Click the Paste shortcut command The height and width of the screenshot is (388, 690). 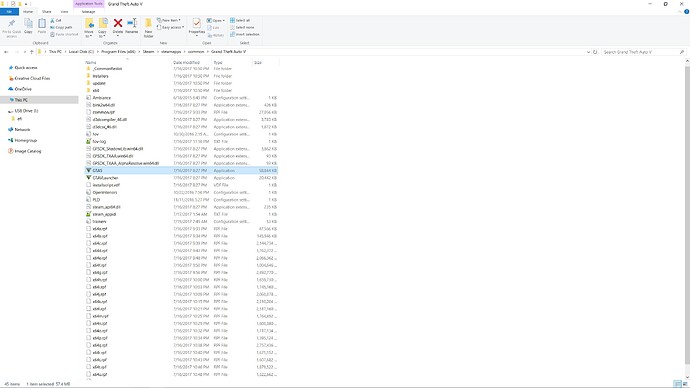(64, 34)
